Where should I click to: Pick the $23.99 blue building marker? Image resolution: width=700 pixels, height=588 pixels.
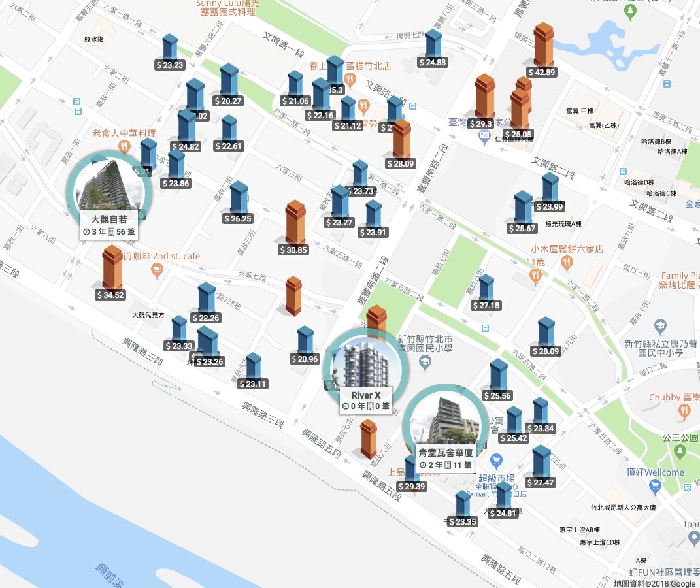(x=550, y=192)
